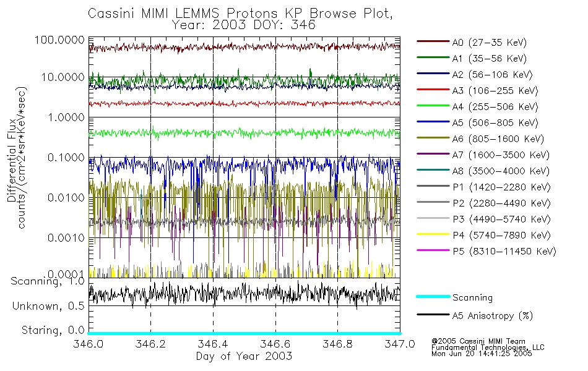Click the teal A8 (3500-4000 KeV) swatch
Image resolution: width=588 pixels, height=371 pixels.
point(433,170)
